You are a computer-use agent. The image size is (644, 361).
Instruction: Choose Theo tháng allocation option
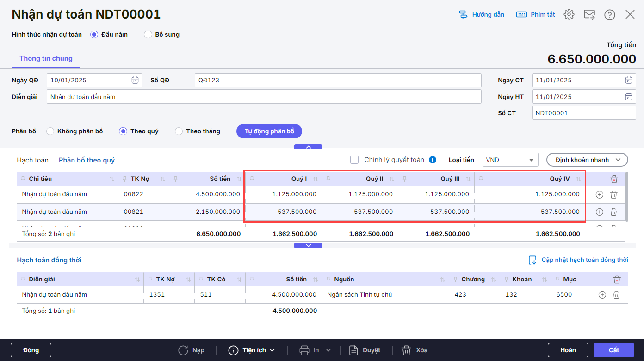pos(179,131)
